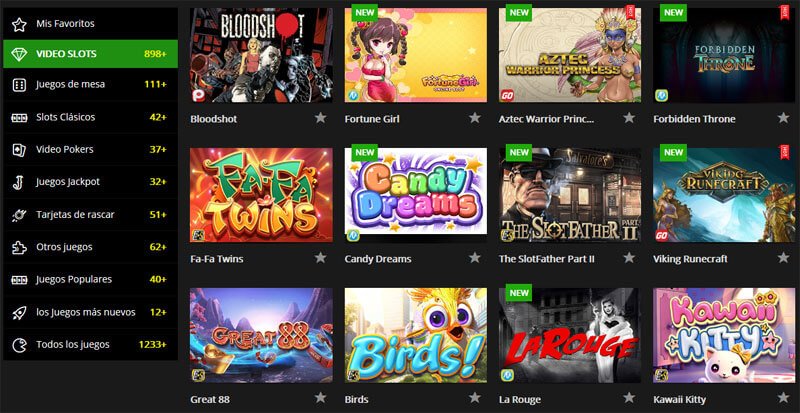Open the Forbidden Throne game thumbnail

tap(724, 55)
